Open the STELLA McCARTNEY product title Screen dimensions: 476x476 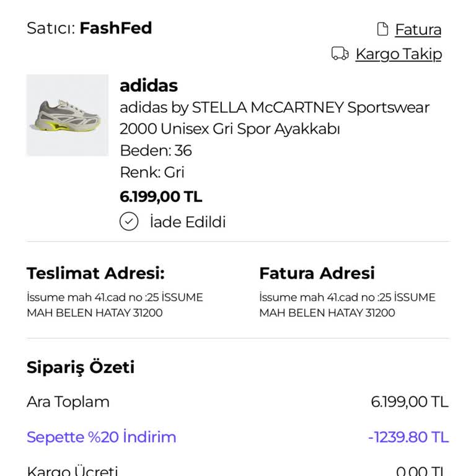coord(275,118)
